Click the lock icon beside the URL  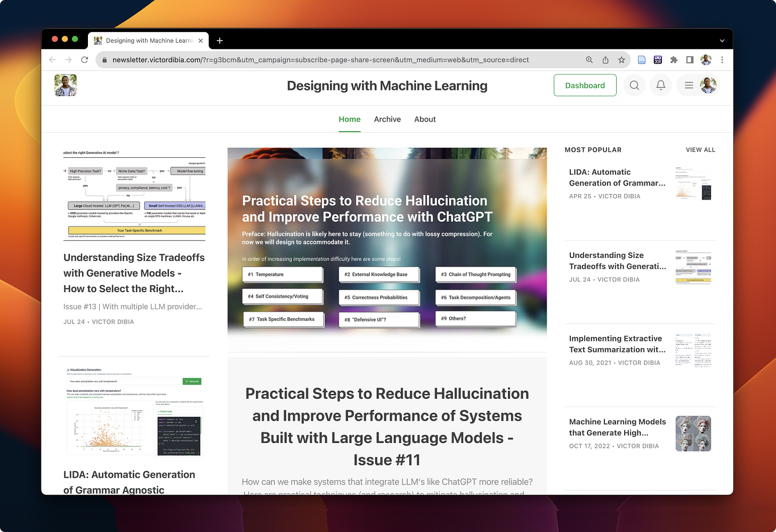click(x=104, y=60)
